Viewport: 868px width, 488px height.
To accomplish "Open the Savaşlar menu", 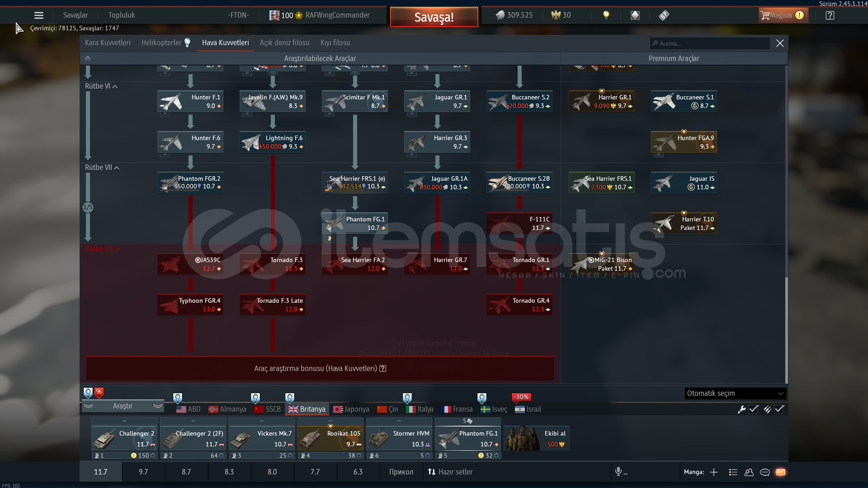I will [x=75, y=15].
